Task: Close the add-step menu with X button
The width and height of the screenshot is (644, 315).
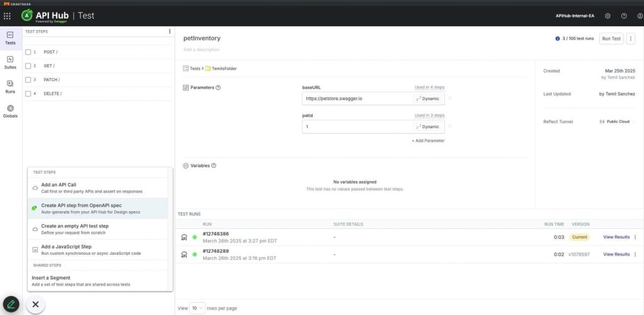Action: click(x=35, y=304)
